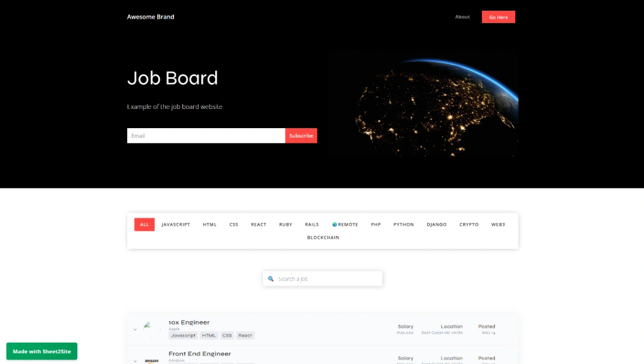Toggle the React tag chip

[x=245, y=335]
